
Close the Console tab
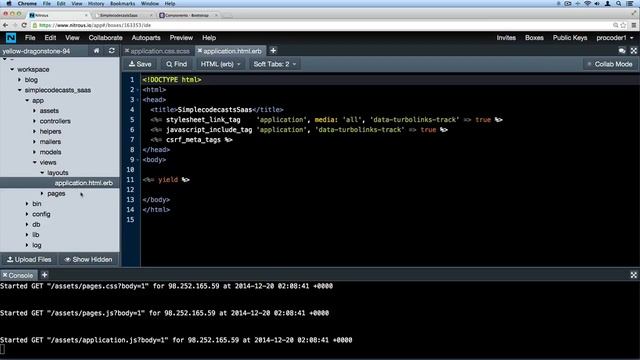pyautogui.click(x=5, y=276)
